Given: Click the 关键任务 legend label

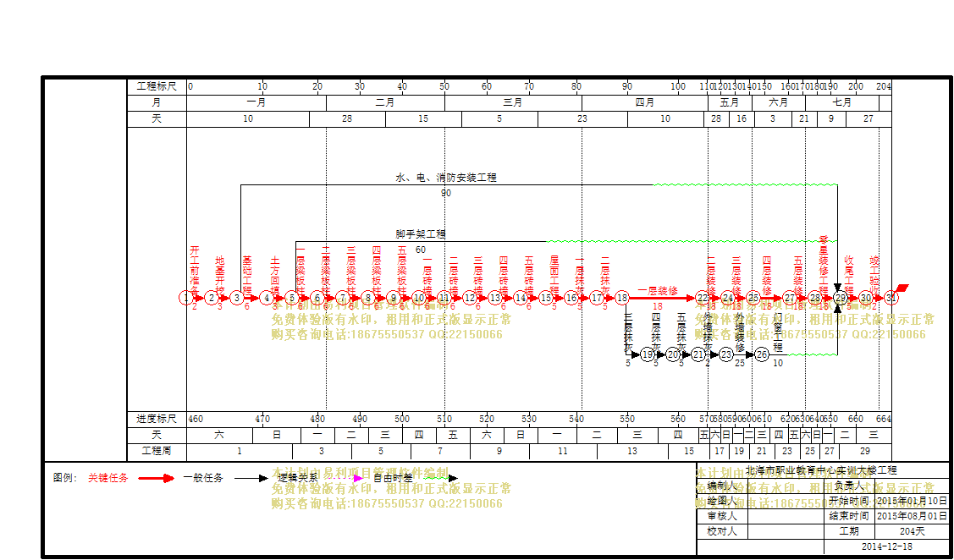Looking at the screenshot, I should click(108, 479).
